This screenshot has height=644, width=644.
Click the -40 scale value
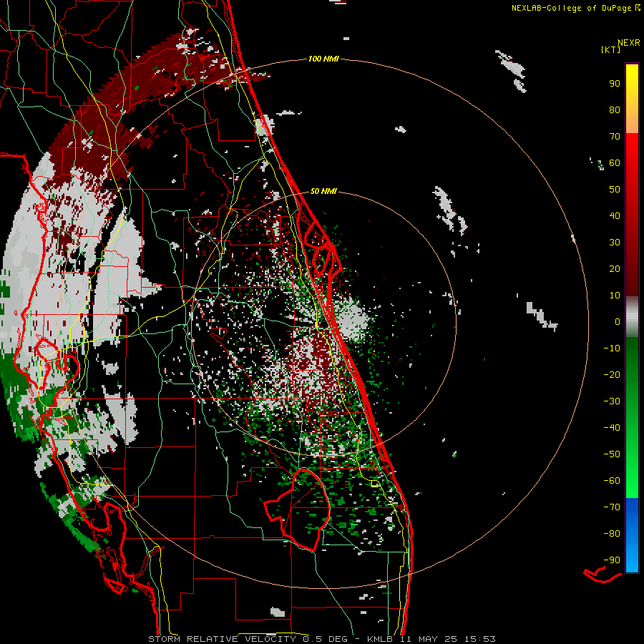coord(612,428)
